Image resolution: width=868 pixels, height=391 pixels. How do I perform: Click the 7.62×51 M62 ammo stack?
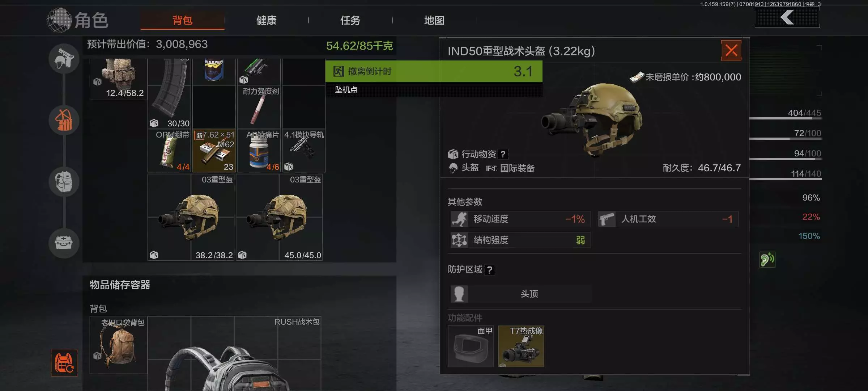(x=214, y=151)
